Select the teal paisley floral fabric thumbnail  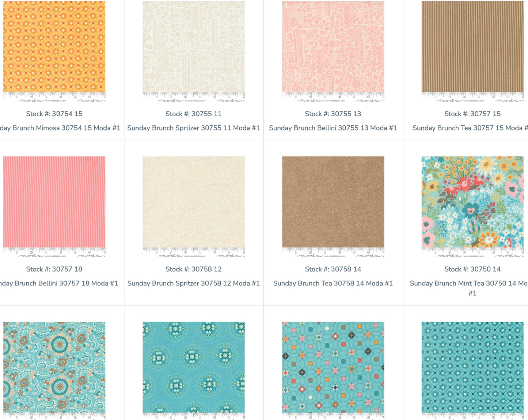pyautogui.click(x=54, y=371)
